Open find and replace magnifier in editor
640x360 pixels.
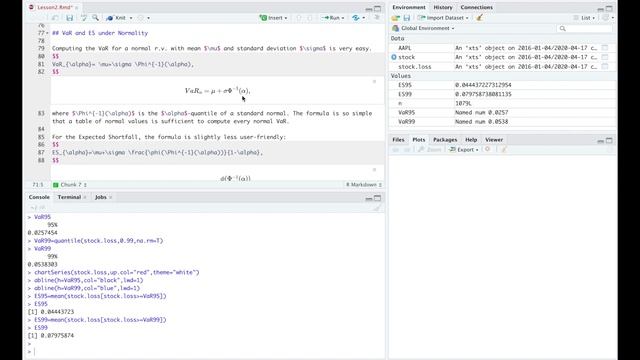[95, 18]
